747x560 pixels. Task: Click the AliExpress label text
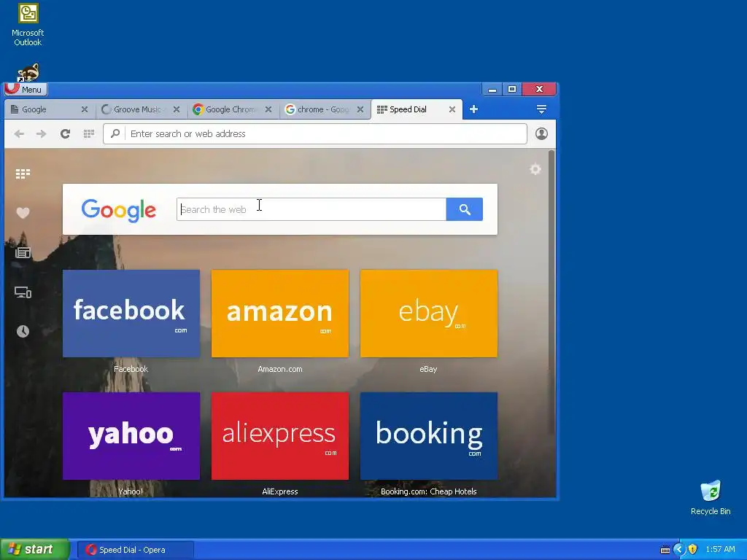tap(280, 491)
